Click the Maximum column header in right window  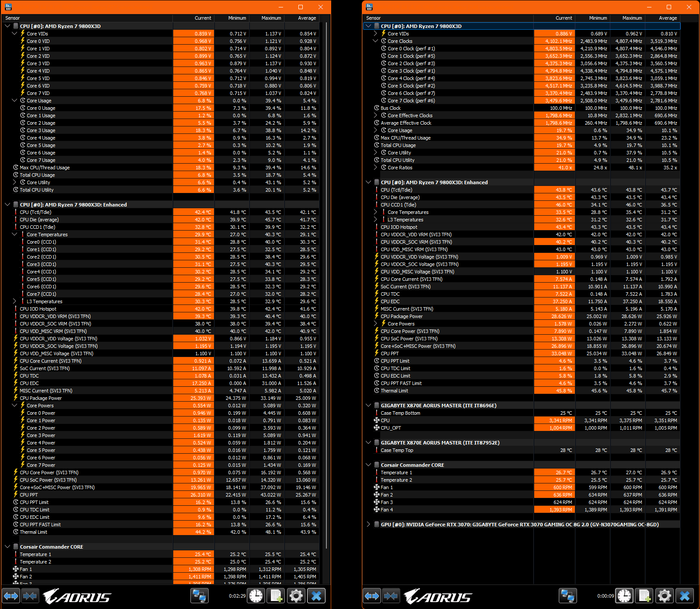pos(627,18)
